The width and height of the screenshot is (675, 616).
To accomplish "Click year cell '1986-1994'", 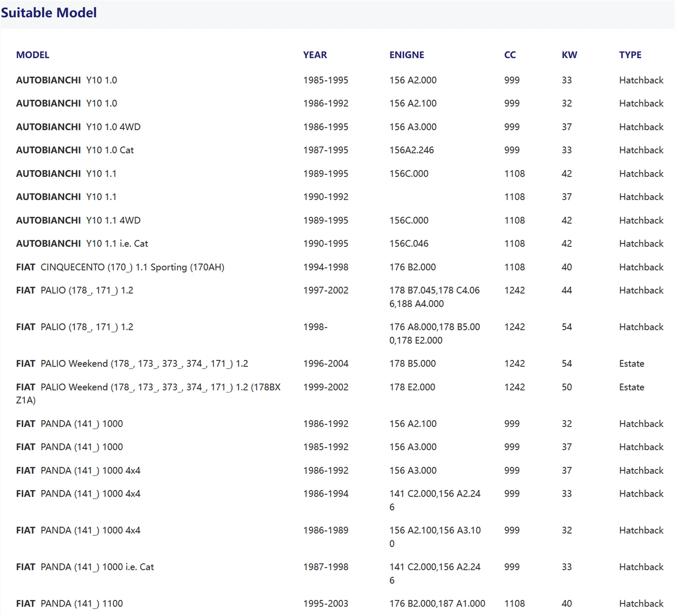I will click(x=326, y=494).
